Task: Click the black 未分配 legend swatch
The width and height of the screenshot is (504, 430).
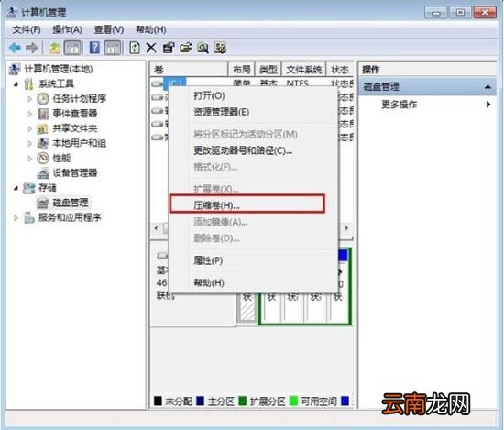Action: [158, 401]
